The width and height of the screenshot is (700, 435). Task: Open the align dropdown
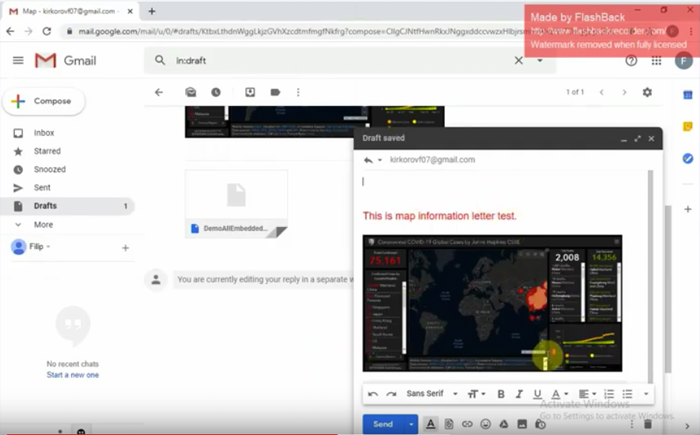pos(587,394)
